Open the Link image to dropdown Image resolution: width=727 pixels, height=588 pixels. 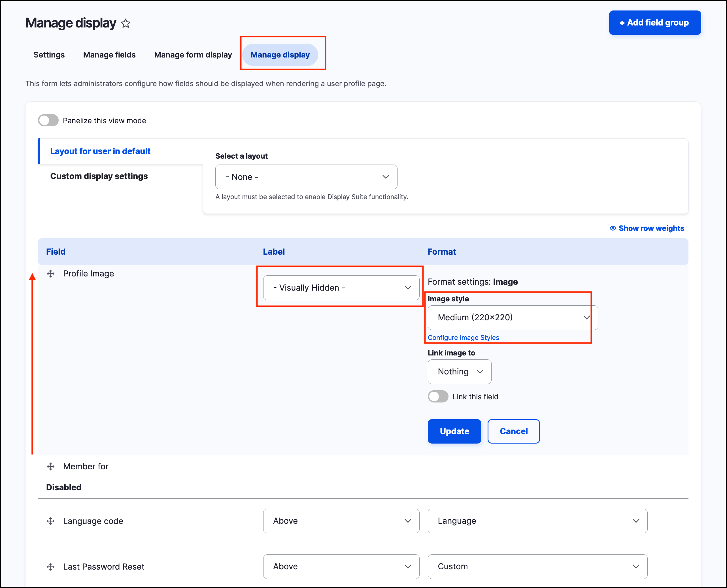(x=459, y=372)
